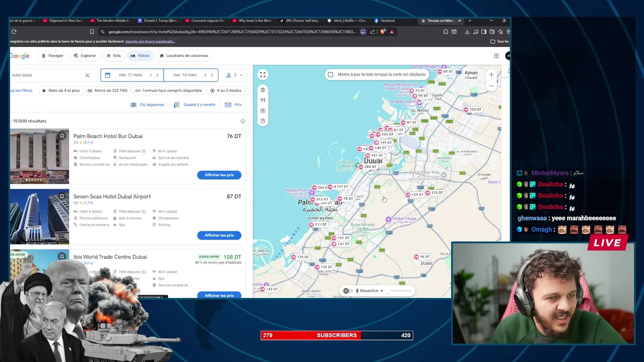Open Google apps grid
The image size is (644, 362).
click(x=496, y=56)
